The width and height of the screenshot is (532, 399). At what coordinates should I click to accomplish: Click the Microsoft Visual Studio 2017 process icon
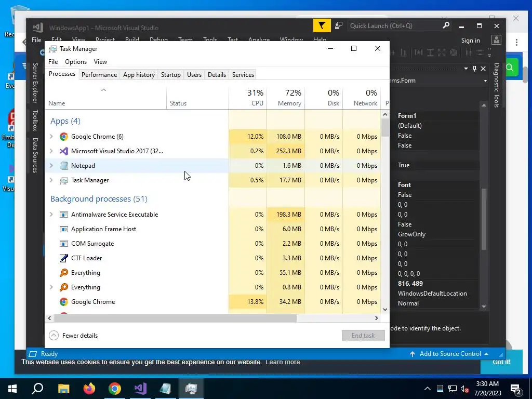[63, 151]
